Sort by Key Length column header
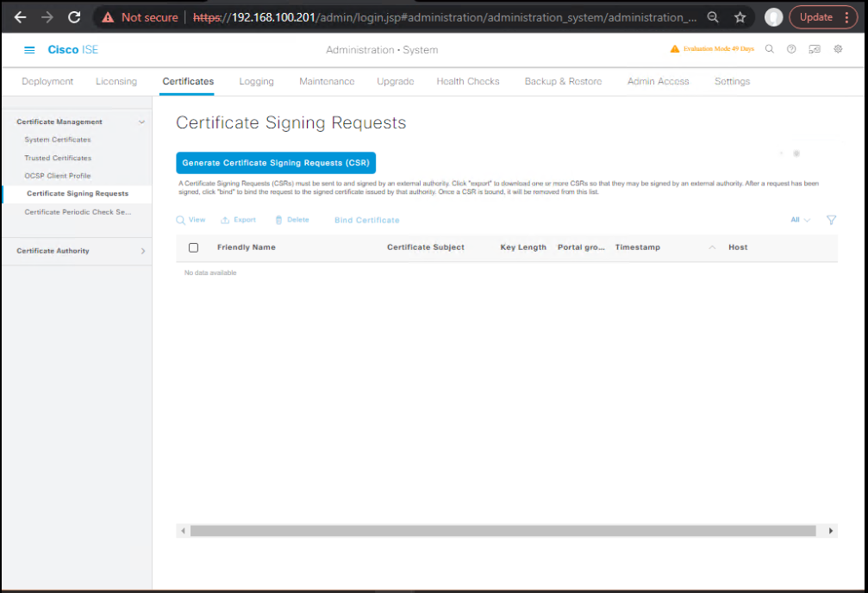 (x=523, y=247)
